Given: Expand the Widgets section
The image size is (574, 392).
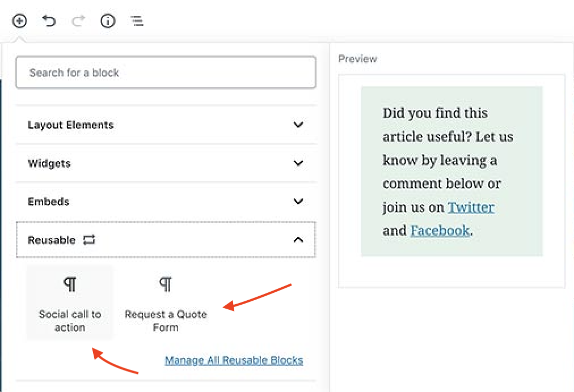Looking at the screenshot, I should coord(166,163).
